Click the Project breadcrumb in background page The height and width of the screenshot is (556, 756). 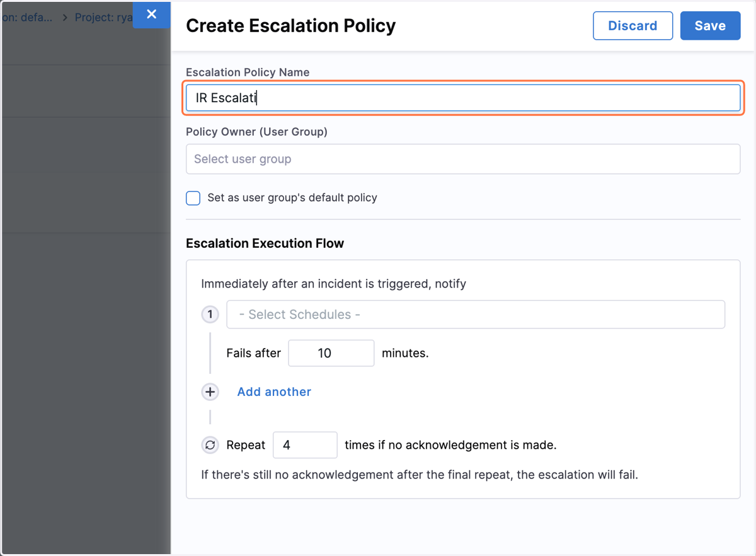103,17
